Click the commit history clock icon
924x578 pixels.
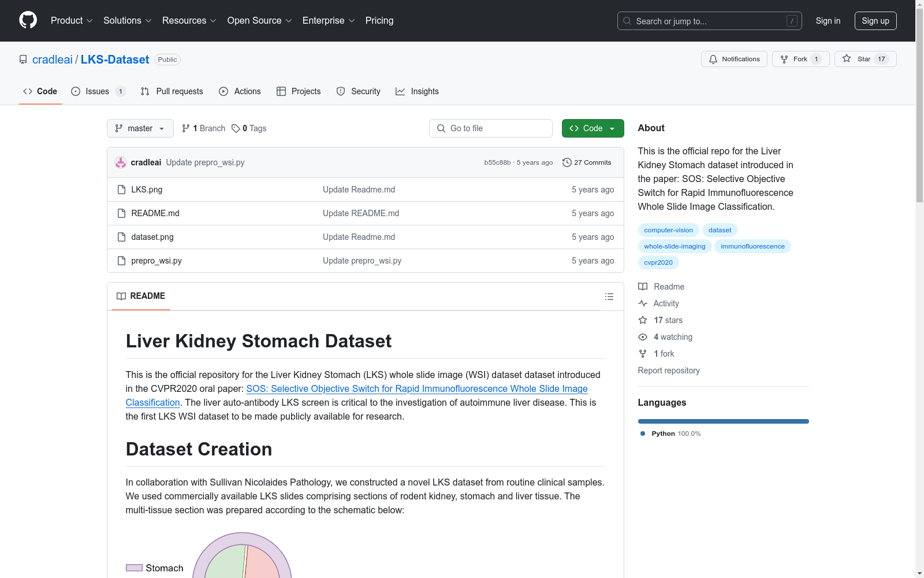(x=567, y=162)
